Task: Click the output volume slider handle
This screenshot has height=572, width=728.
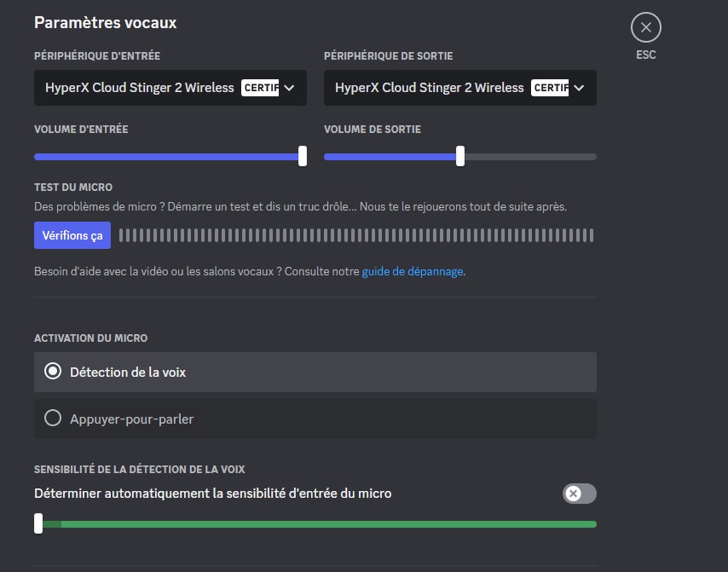Action: [x=460, y=157]
